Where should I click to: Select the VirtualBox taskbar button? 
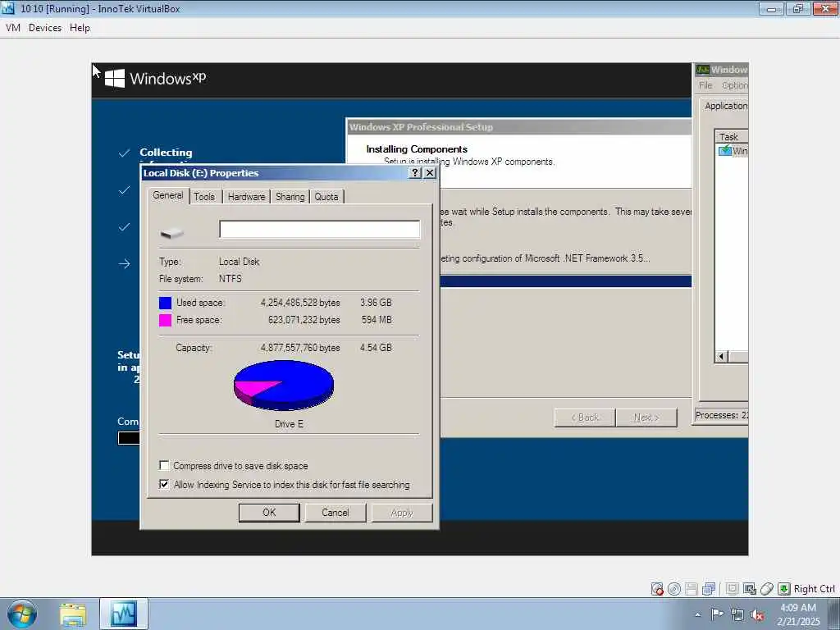click(x=124, y=614)
